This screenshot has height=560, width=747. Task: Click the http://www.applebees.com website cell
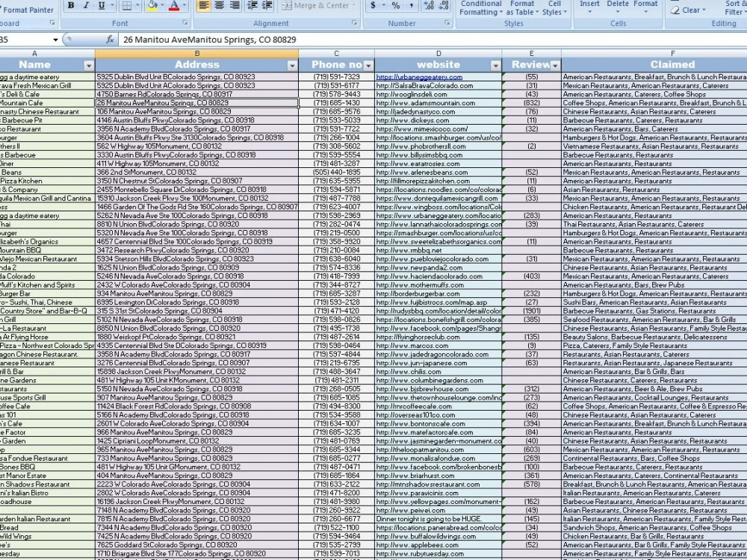[x=438, y=545]
